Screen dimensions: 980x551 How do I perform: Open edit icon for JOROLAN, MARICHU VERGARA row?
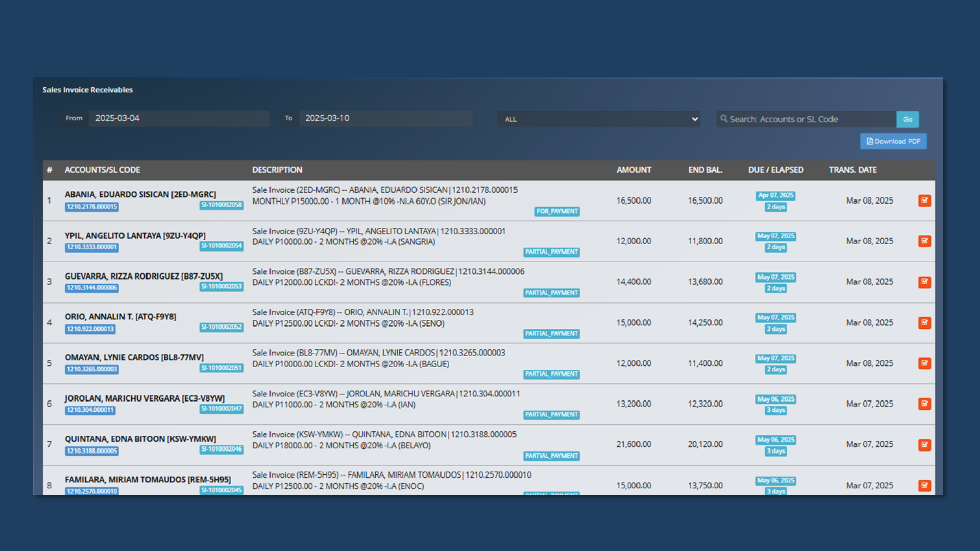pyautogui.click(x=924, y=404)
